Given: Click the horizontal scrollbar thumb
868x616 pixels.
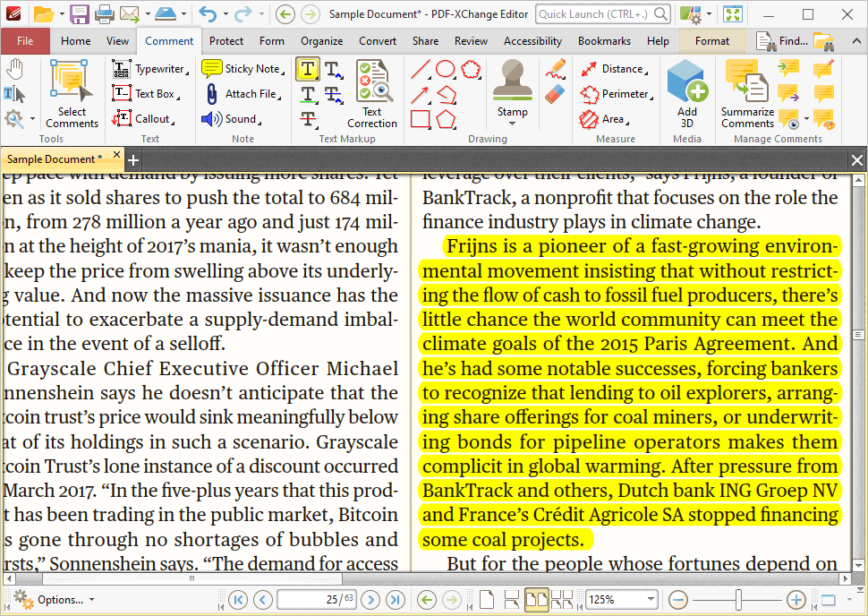Looking at the screenshot, I should point(191,579).
